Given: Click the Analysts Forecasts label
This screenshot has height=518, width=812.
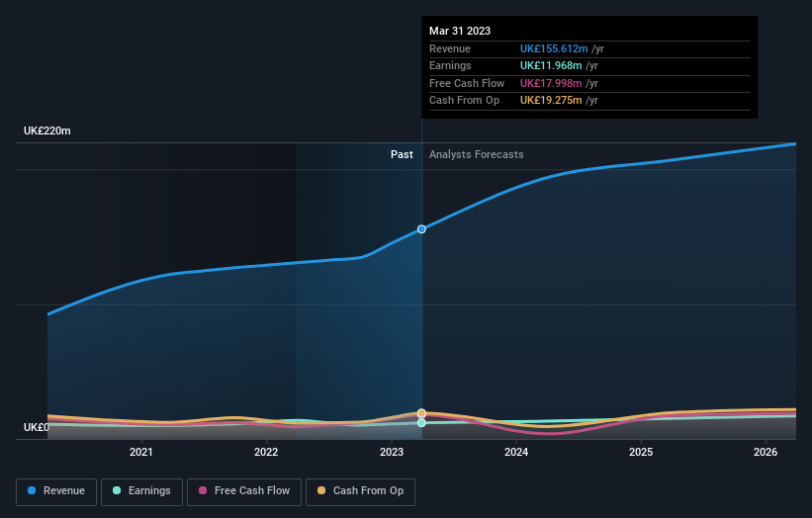Looking at the screenshot, I should tap(477, 155).
